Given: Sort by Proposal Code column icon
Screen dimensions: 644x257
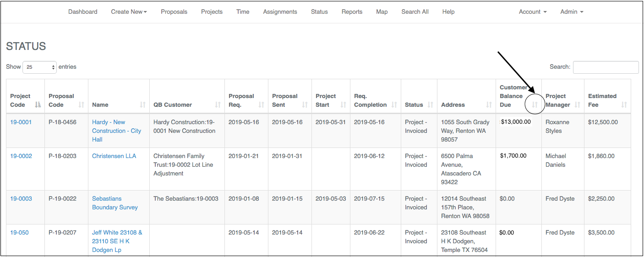Looking at the screenshot, I should coord(82,105).
